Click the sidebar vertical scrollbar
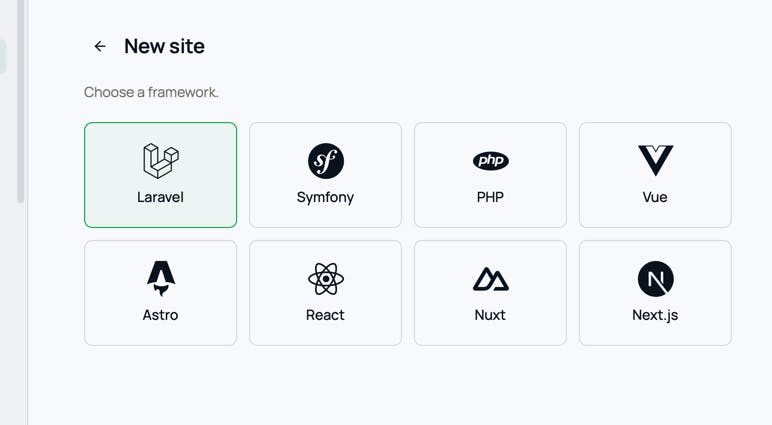 tap(20, 101)
